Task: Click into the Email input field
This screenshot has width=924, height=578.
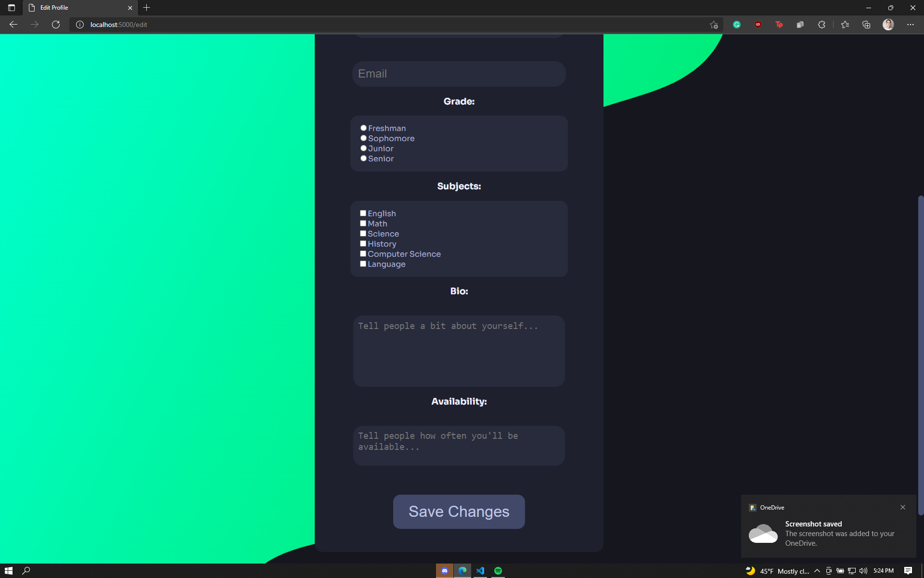Action: click(x=459, y=74)
